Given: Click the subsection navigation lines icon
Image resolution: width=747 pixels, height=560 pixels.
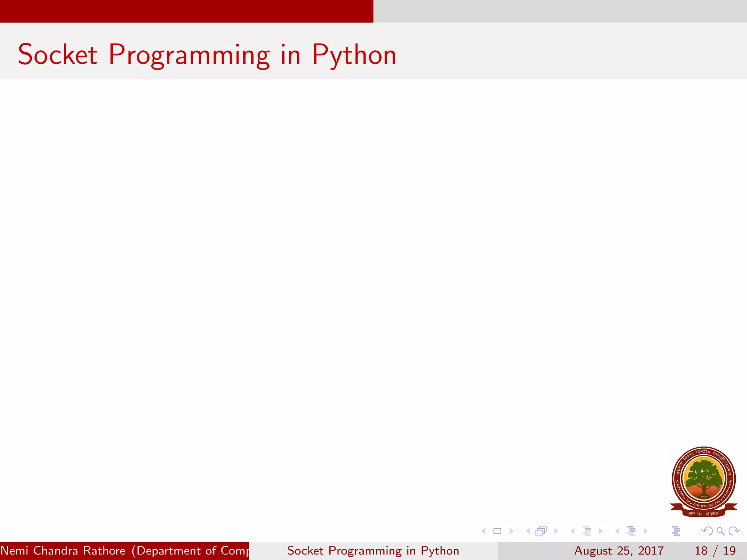Looking at the screenshot, I should pyautogui.click(x=587, y=531).
